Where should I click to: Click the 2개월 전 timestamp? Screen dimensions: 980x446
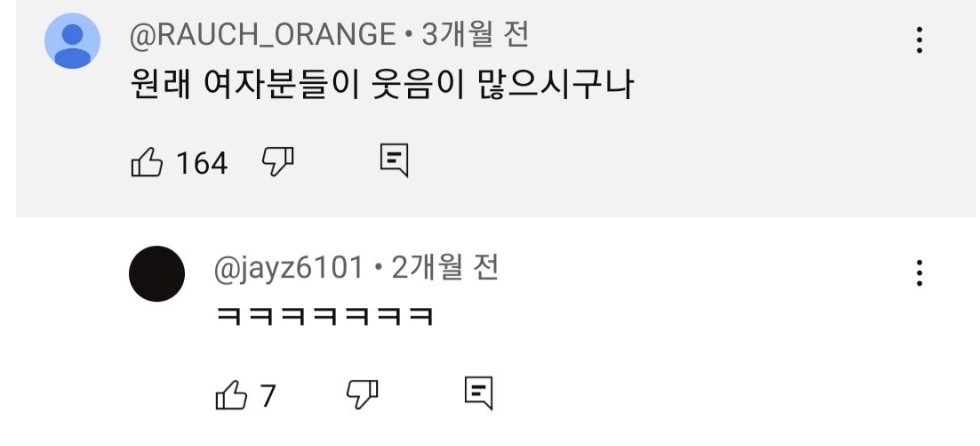pos(445,268)
